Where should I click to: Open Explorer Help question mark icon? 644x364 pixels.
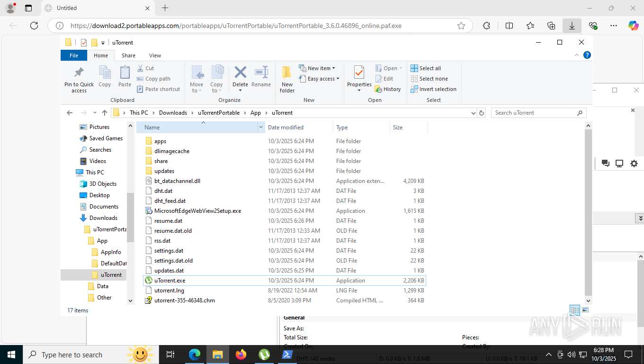587,55
